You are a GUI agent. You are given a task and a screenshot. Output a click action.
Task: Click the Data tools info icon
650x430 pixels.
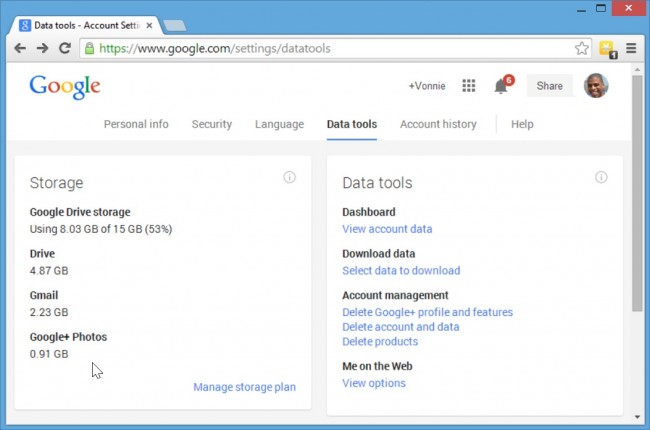click(601, 177)
